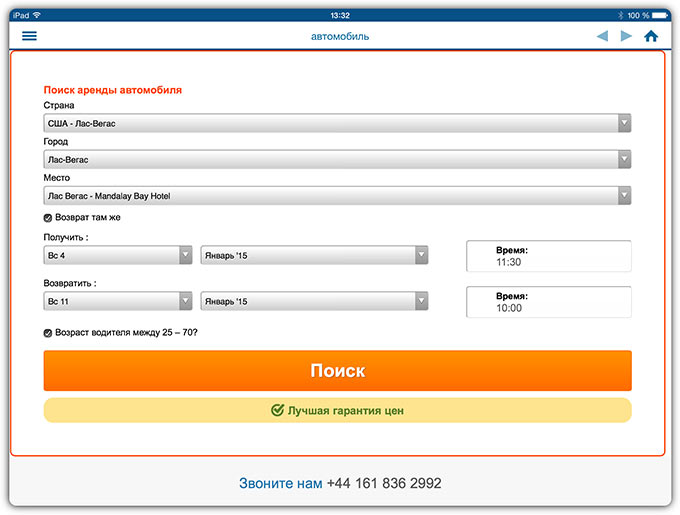Go forward with the right arrow
This screenshot has height=515, width=680.
(626, 36)
